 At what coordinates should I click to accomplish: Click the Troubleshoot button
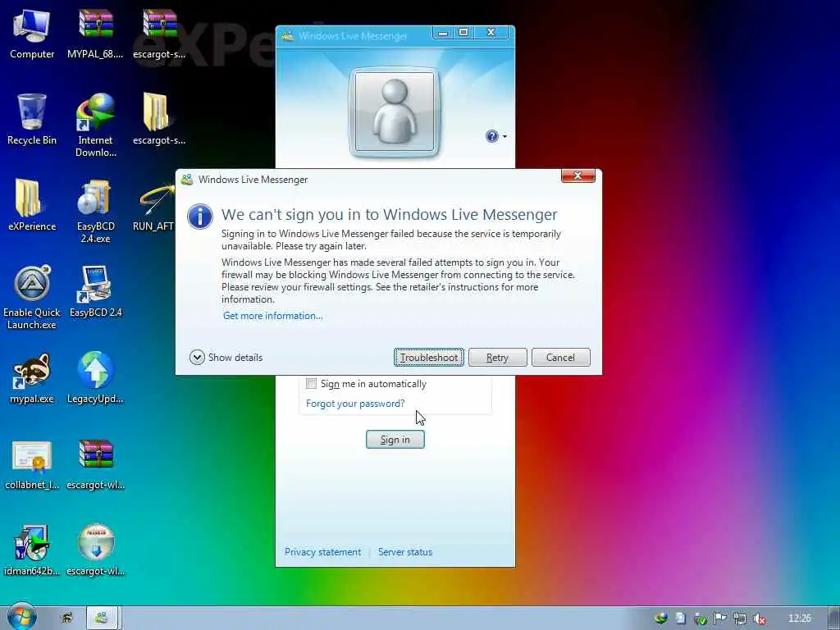428,358
